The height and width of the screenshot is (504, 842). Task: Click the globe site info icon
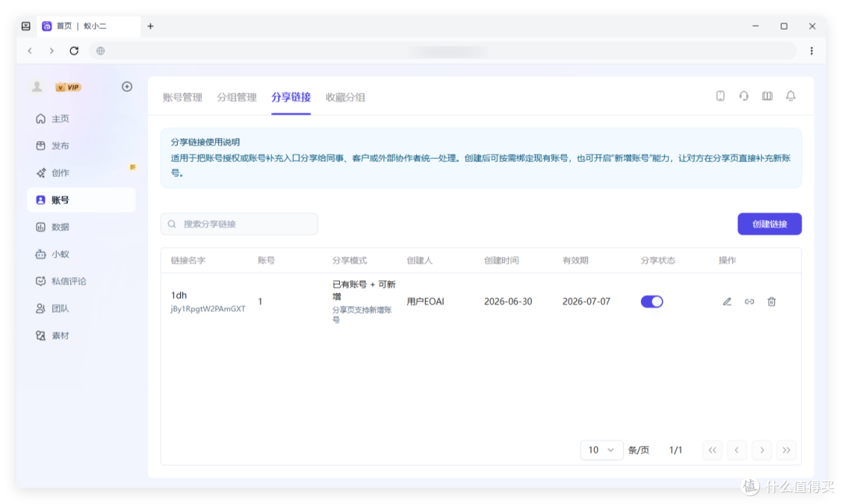101,51
